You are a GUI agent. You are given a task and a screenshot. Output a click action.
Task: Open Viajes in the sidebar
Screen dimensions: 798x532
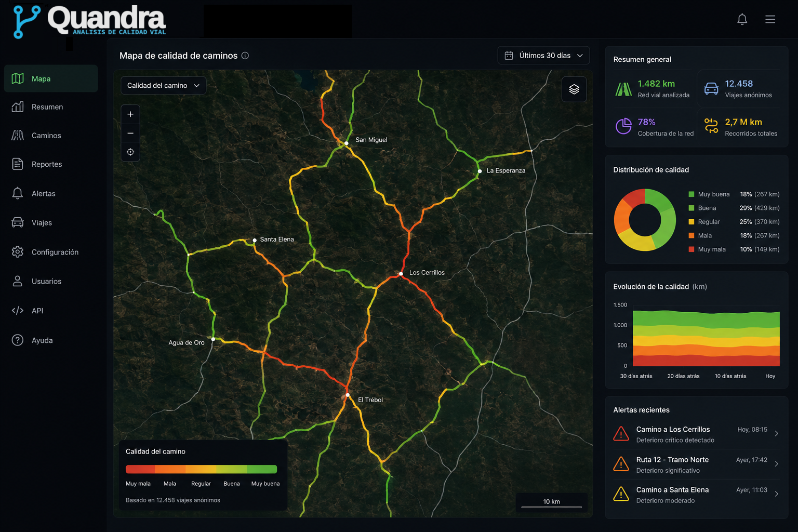(51, 222)
